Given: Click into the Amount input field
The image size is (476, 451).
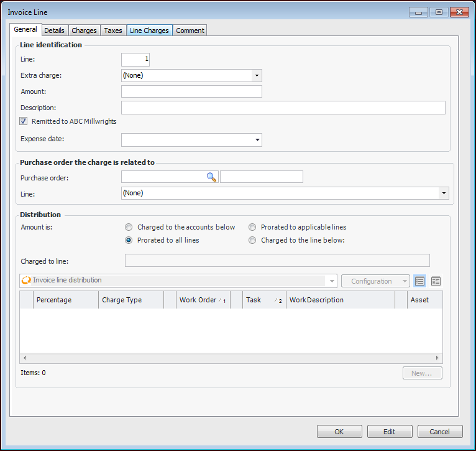Looking at the screenshot, I should 191,92.
